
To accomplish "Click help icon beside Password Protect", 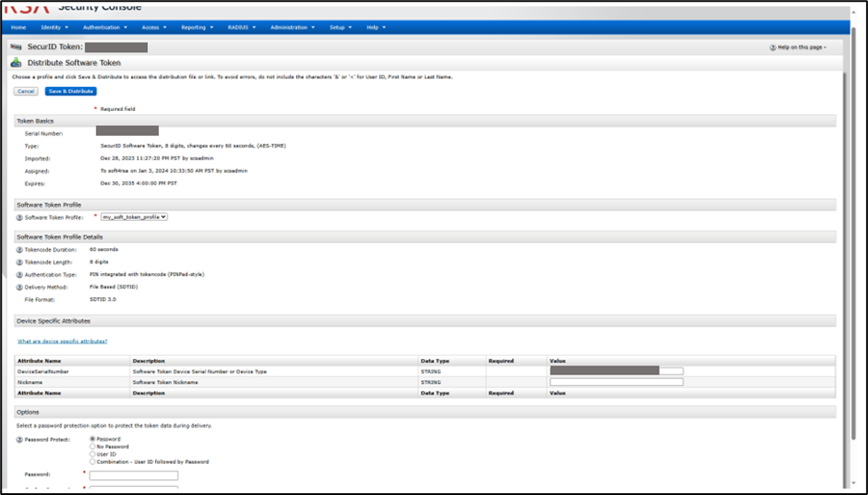I will point(20,439).
